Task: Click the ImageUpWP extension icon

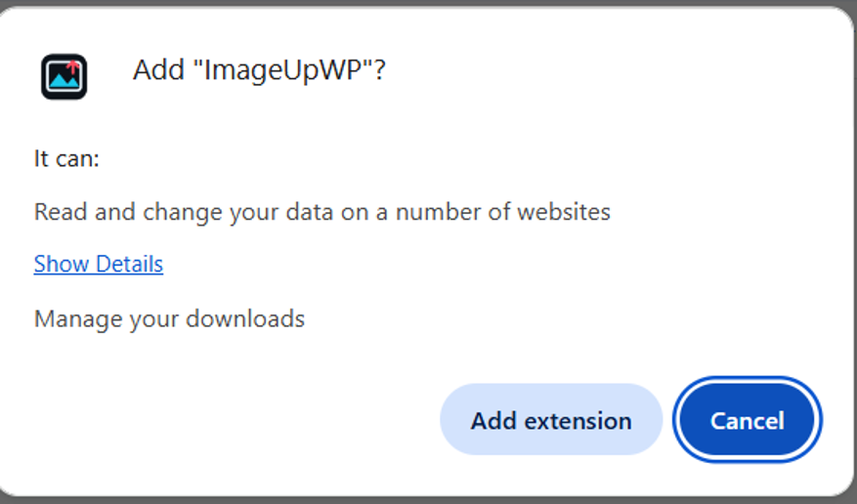Action: coord(64,76)
